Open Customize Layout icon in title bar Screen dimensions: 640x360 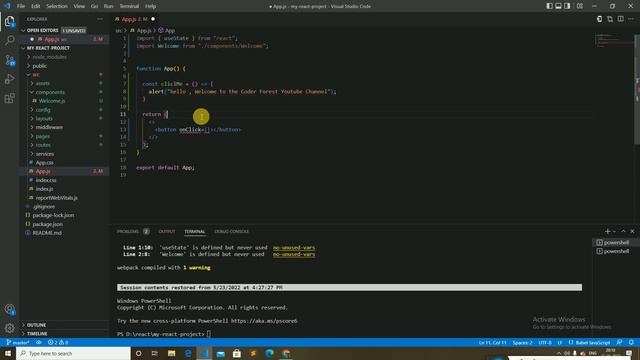pos(580,6)
